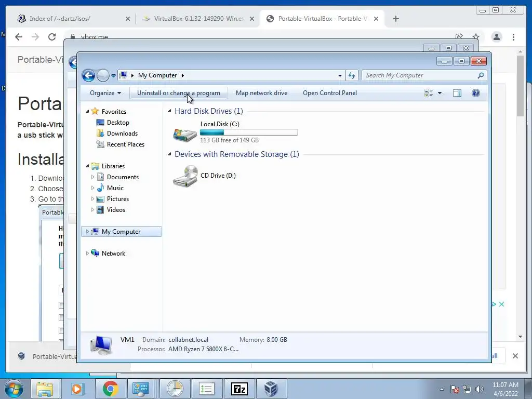Click the Local Disk (C:) usage bar
Screen dimensions: 532x399
pos(249,132)
